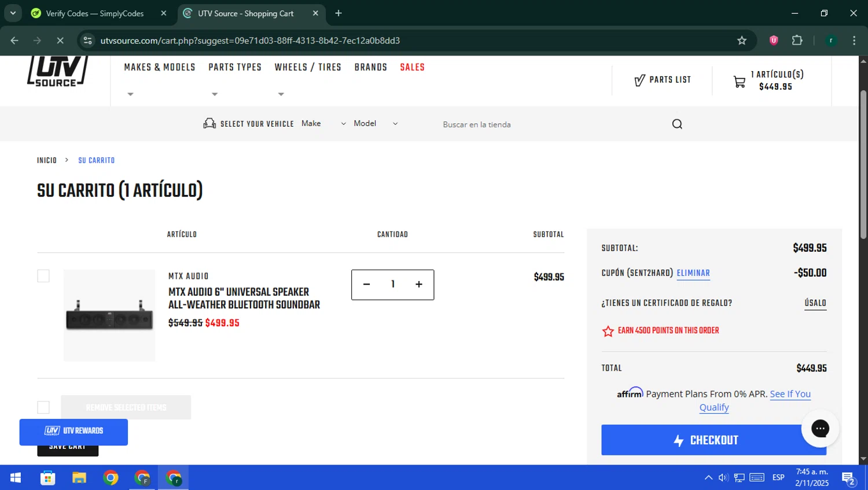Click the taskbar clock showing 7:45 a. m.
Image resolution: width=868 pixels, height=490 pixels.
(812, 478)
